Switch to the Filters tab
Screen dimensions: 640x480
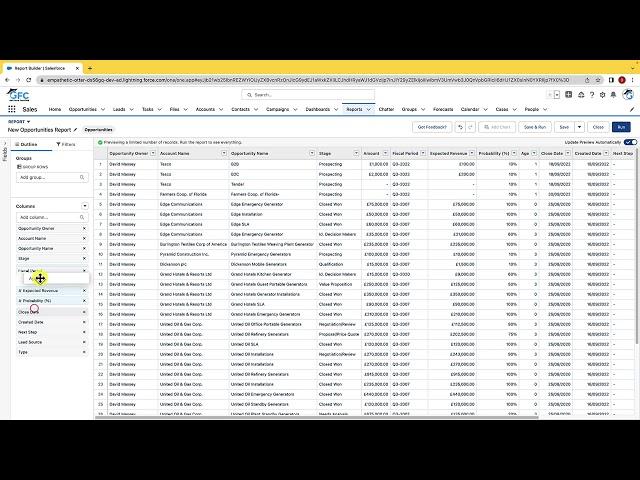point(66,144)
